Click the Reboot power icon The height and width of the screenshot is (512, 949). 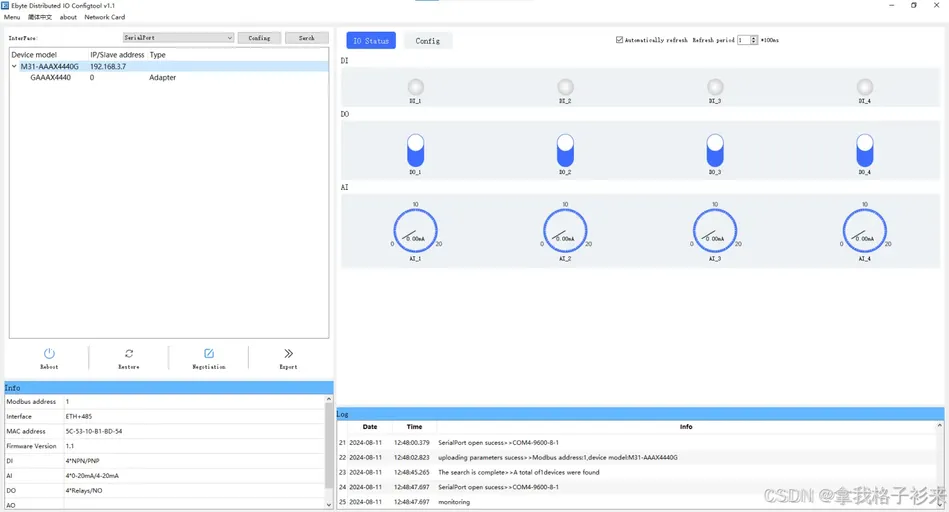[49, 353]
